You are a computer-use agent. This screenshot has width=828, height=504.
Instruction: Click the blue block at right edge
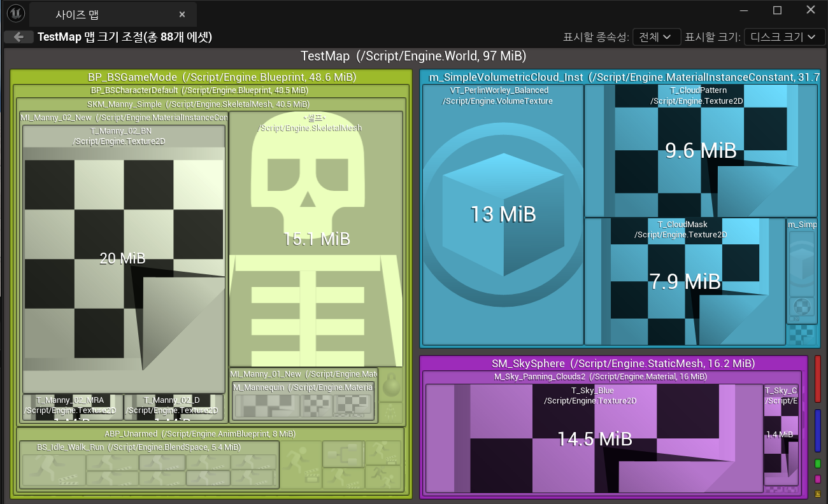pos(818,430)
